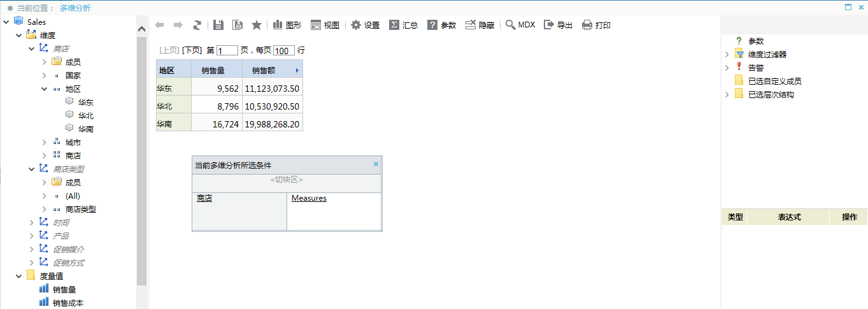Click the 打印 print button

click(x=597, y=25)
